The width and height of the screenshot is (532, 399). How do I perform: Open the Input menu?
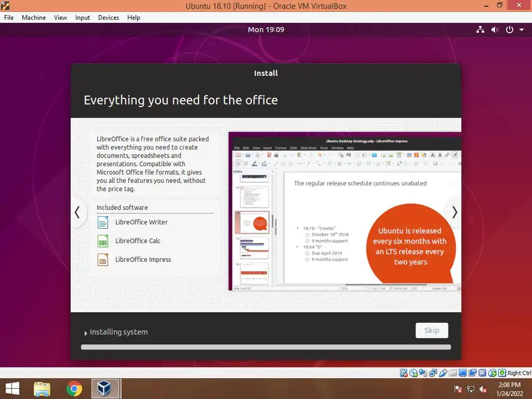pyautogui.click(x=83, y=18)
